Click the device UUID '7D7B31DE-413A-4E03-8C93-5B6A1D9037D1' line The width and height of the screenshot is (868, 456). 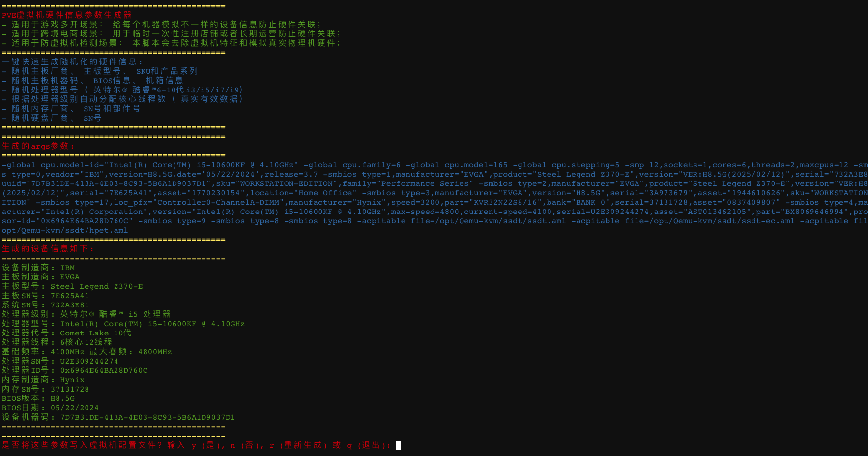(147, 417)
